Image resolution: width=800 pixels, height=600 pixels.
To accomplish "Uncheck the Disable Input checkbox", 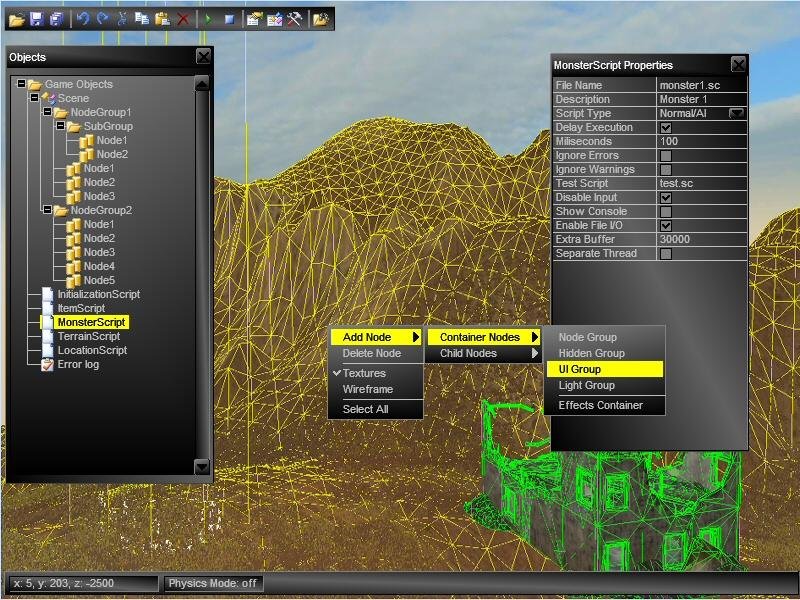I will pos(666,197).
